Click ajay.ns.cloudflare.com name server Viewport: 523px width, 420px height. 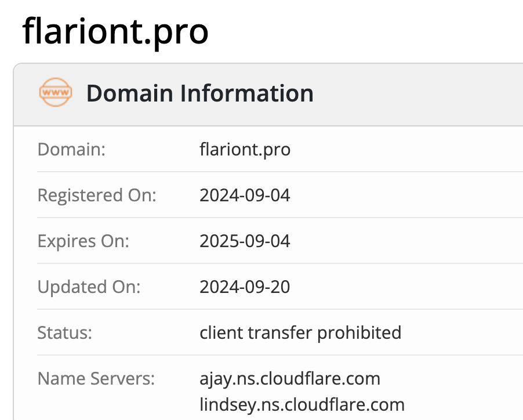[x=290, y=379]
